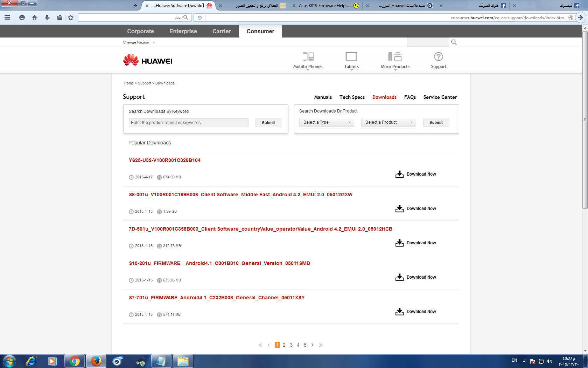This screenshot has width=588, height=368.
Task: Click the go arrow button beside the URL
Action: (x=581, y=18)
